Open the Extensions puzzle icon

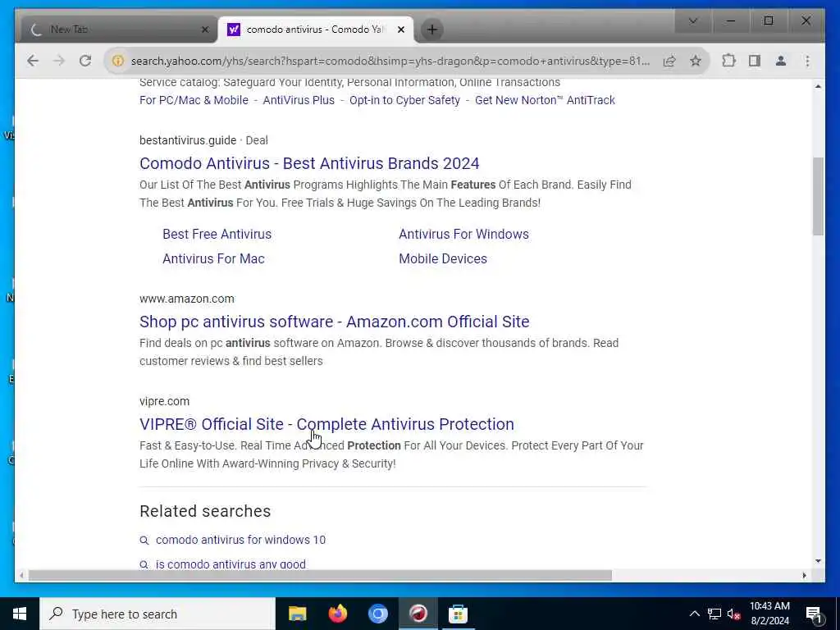(x=728, y=61)
